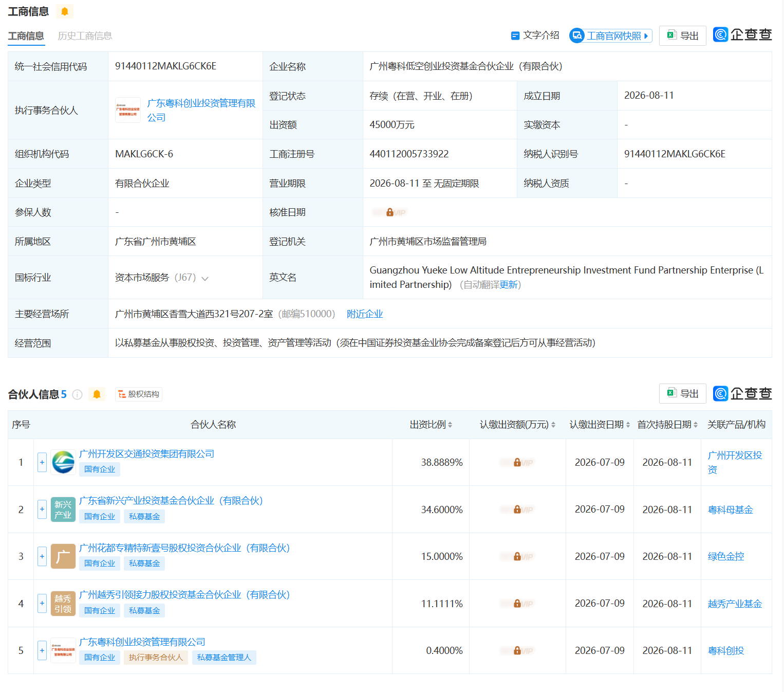The image size is (784, 692).
Task: Open partner 广州越秀引领接力股权投资基金合伙企业 link
Action: (x=184, y=595)
